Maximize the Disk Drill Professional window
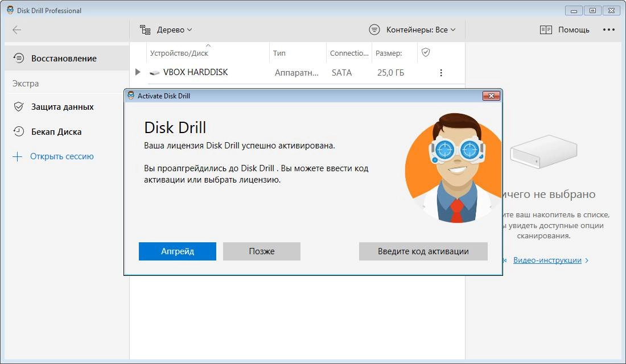 592,11
